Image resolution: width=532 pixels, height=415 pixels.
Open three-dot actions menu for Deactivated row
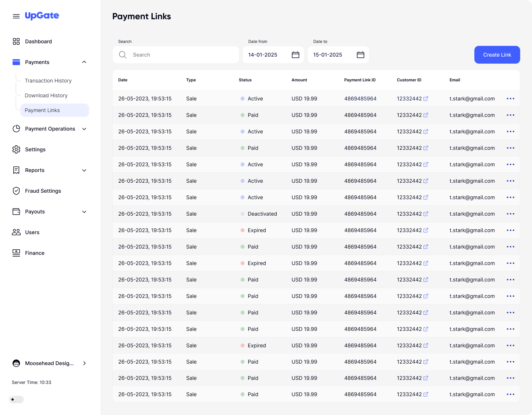pos(510,214)
